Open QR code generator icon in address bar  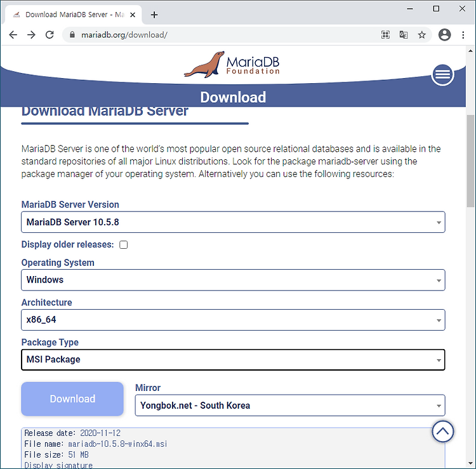[x=385, y=35]
